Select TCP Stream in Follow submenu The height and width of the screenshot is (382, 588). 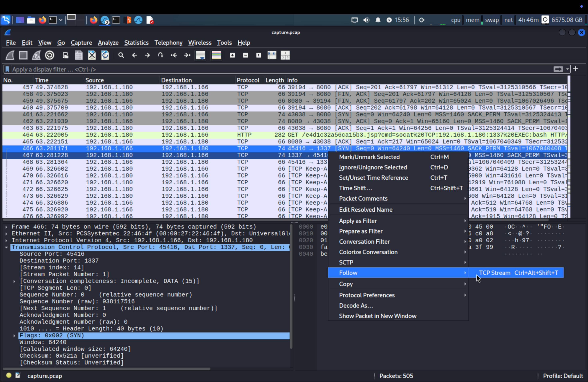516,273
